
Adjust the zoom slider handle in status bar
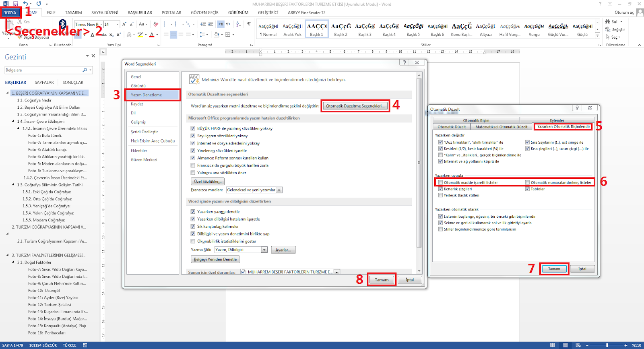click(x=607, y=345)
